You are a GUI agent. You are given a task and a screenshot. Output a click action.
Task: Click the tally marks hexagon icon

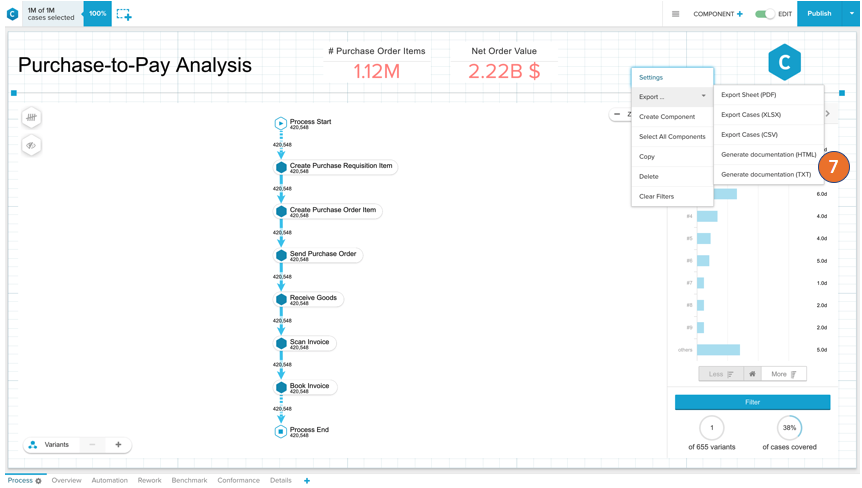pos(31,118)
